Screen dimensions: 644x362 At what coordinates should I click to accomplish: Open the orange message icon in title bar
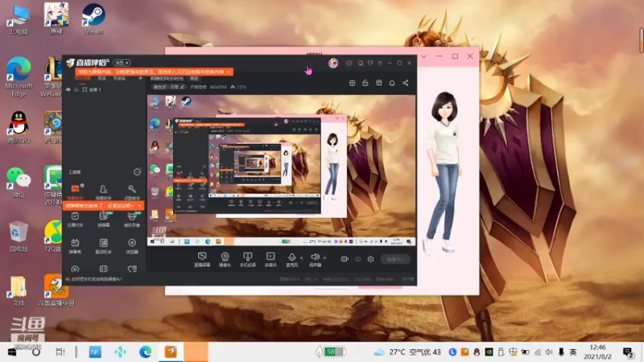click(x=349, y=64)
